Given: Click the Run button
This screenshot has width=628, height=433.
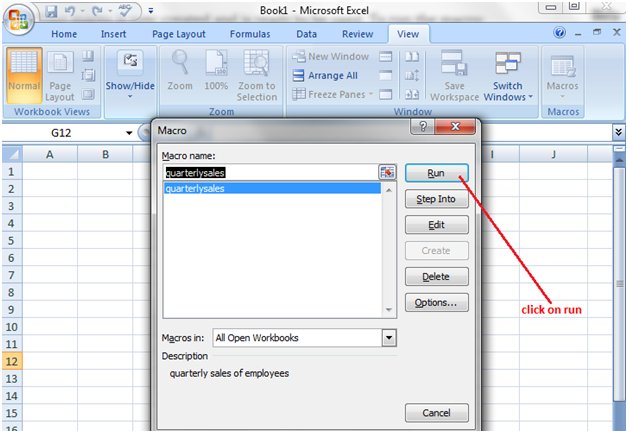Looking at the screenshot, I should (x=436, y=173).
